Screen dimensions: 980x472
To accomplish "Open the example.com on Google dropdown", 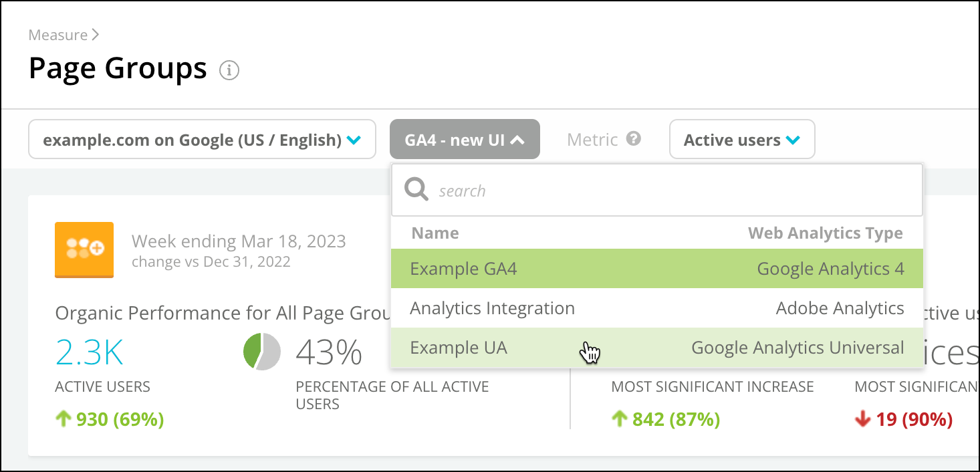I will click(x=202, y=140).
